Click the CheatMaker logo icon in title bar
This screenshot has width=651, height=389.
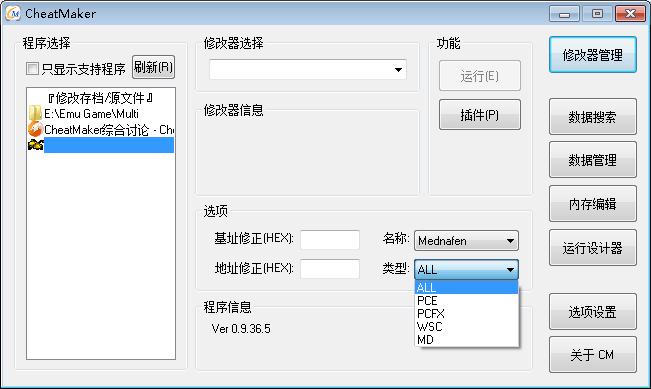[x=13, y=13]
